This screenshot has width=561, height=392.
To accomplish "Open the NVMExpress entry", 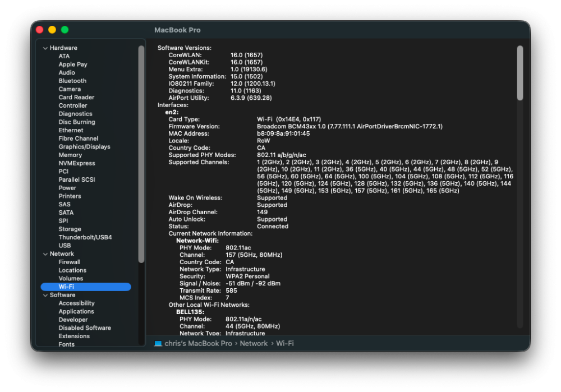I will [76, 163].
